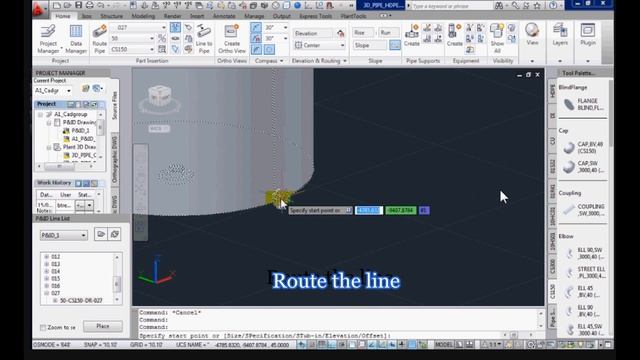Open the Layers ribbon panel
Viewport: 640px width, 360px height.
560,34
